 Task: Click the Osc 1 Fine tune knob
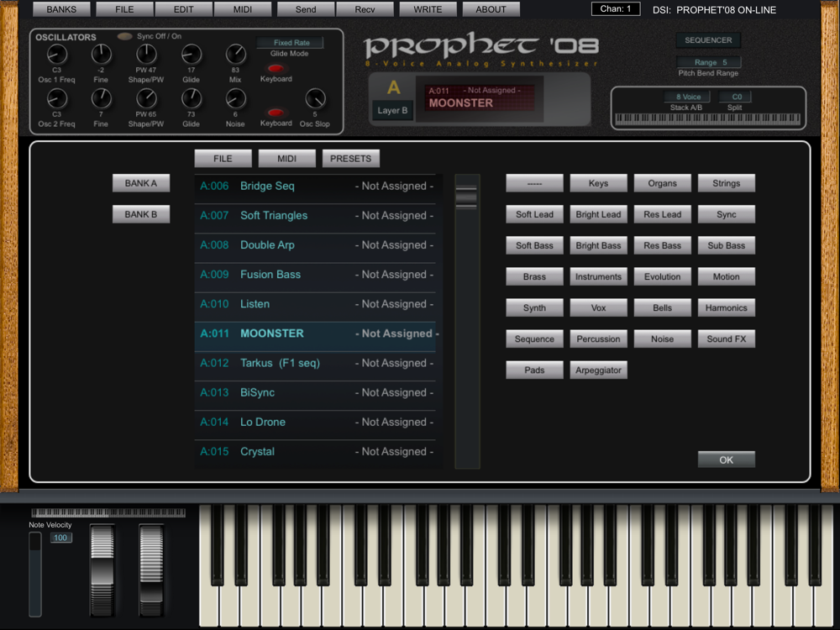[x=102, y=54]
